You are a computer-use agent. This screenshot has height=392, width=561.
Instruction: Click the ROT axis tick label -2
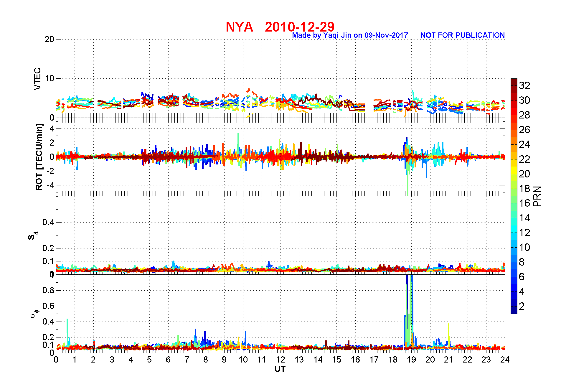51,171
